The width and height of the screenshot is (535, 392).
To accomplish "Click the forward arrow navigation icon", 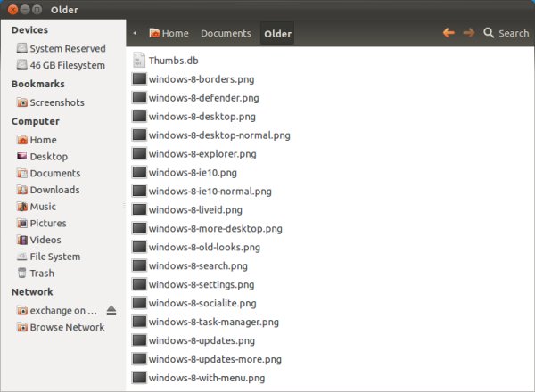I will (469, 33).
